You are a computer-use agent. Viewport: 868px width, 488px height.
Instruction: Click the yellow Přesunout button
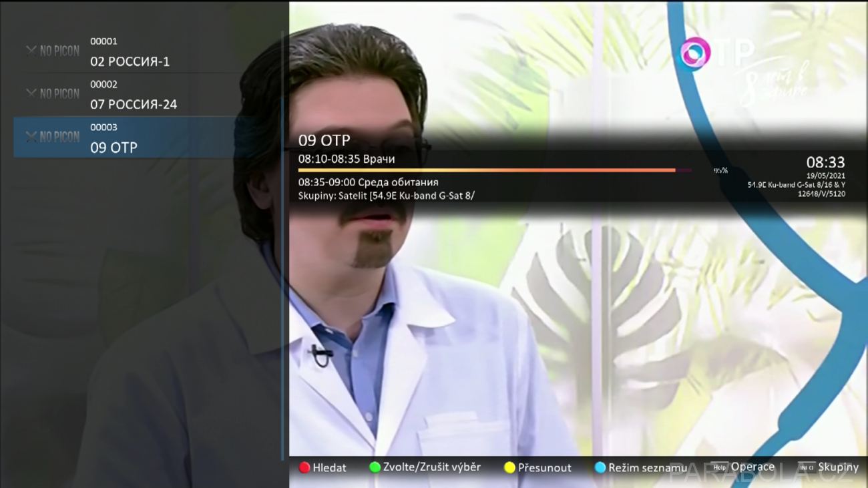tap(509, 468)
